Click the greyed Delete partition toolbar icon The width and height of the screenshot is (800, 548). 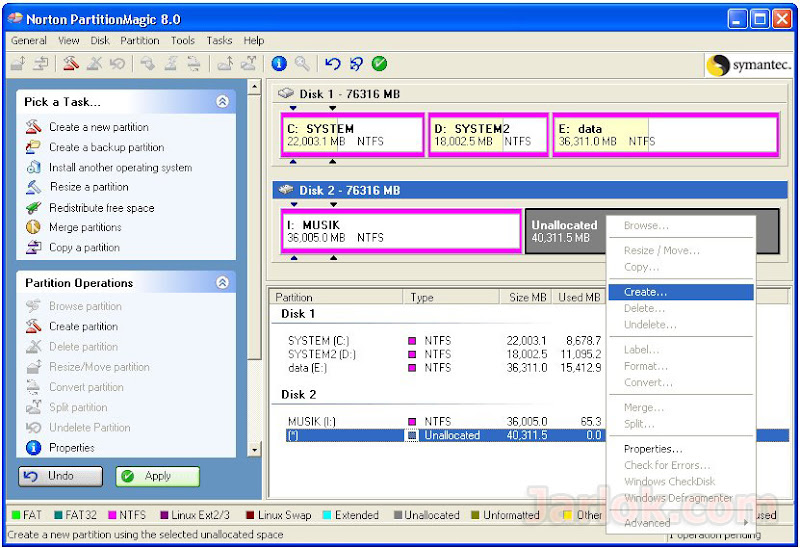94,64
